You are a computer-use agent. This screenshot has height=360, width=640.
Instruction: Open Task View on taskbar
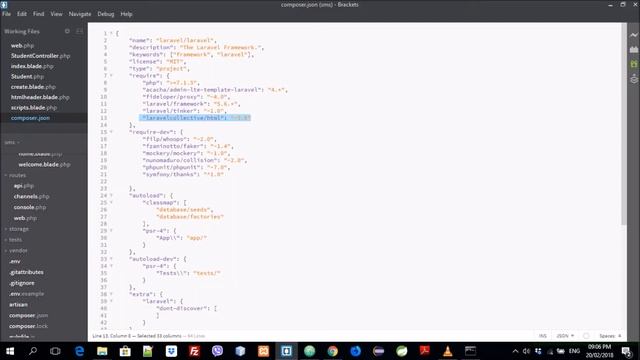pos(55,351)
